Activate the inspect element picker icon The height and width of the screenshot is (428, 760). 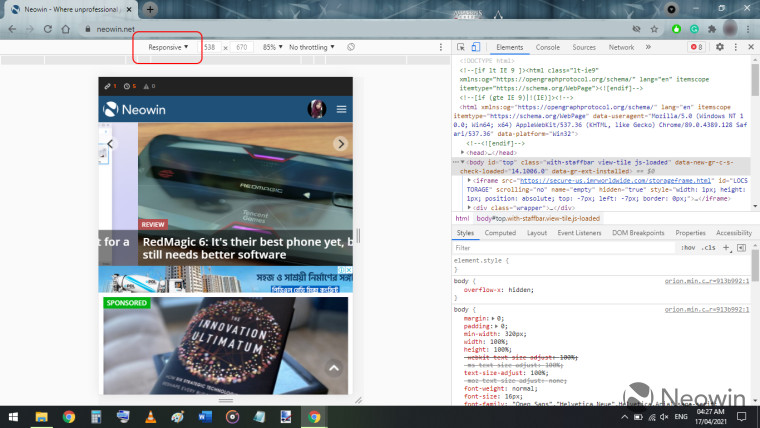click(x=461, y=47)
